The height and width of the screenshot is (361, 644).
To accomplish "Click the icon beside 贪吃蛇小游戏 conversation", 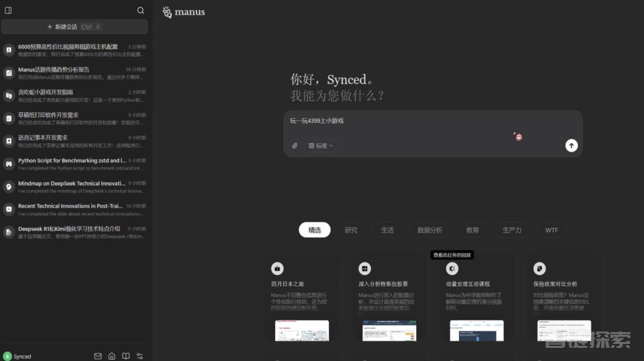I will pos(9,96).
